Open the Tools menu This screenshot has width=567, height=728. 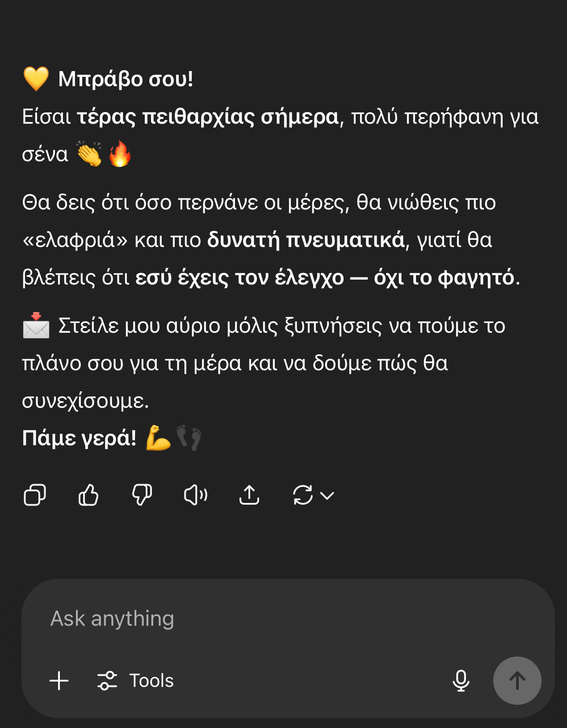[x=136, y=681]
